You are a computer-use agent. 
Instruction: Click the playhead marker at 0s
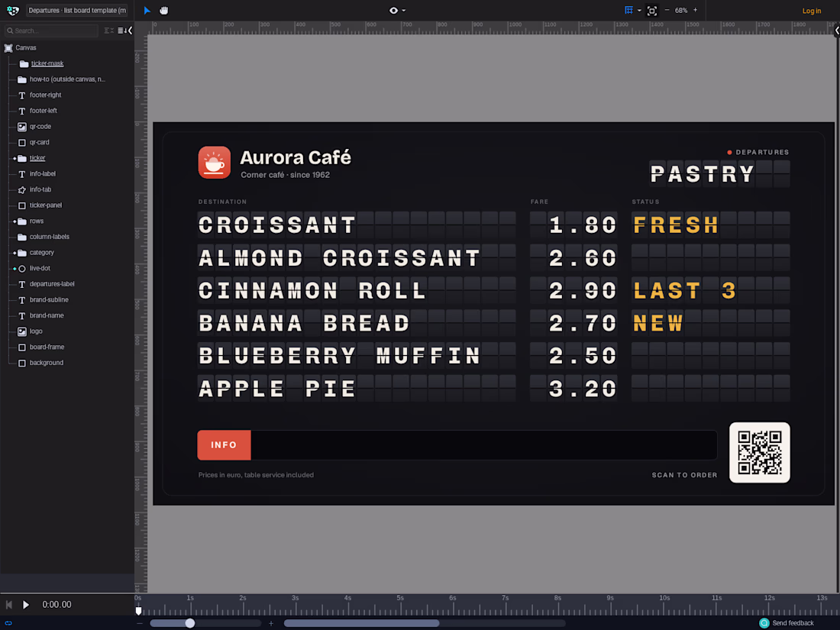(x=139, y=611)
